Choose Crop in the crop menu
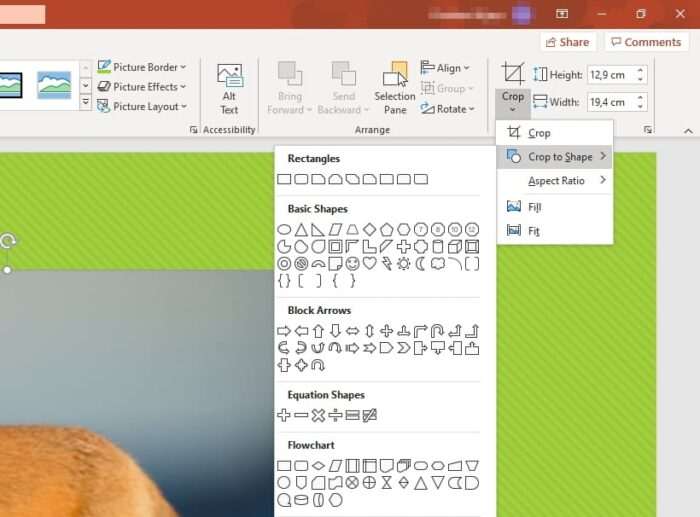Viewport: 700px width, 517px height. coord(554,133)
